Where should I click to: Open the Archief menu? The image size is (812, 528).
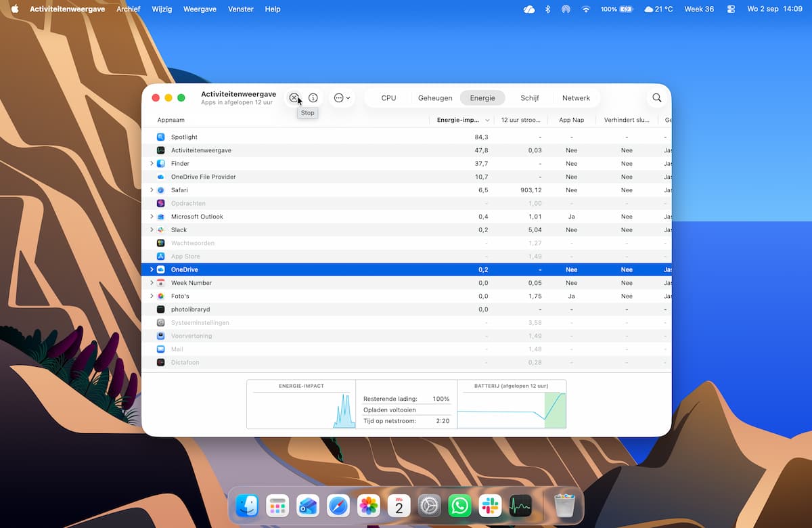129,9
